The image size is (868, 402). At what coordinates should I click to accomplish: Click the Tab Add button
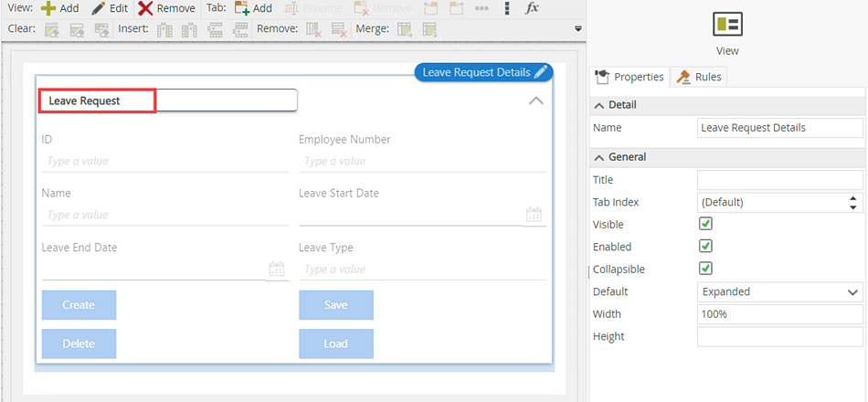[253, 8]
